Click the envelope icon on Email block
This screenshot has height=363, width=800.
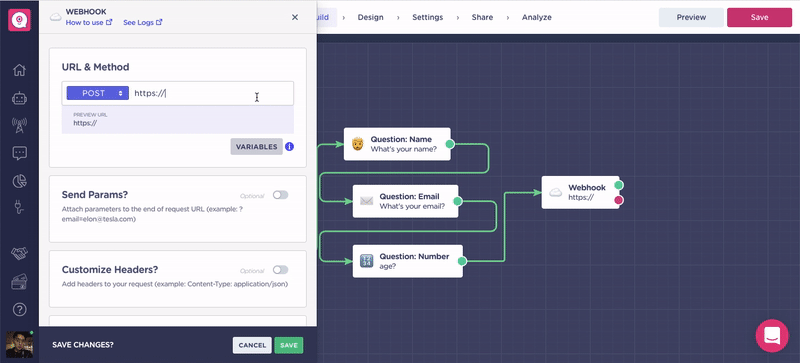point(366,201)
